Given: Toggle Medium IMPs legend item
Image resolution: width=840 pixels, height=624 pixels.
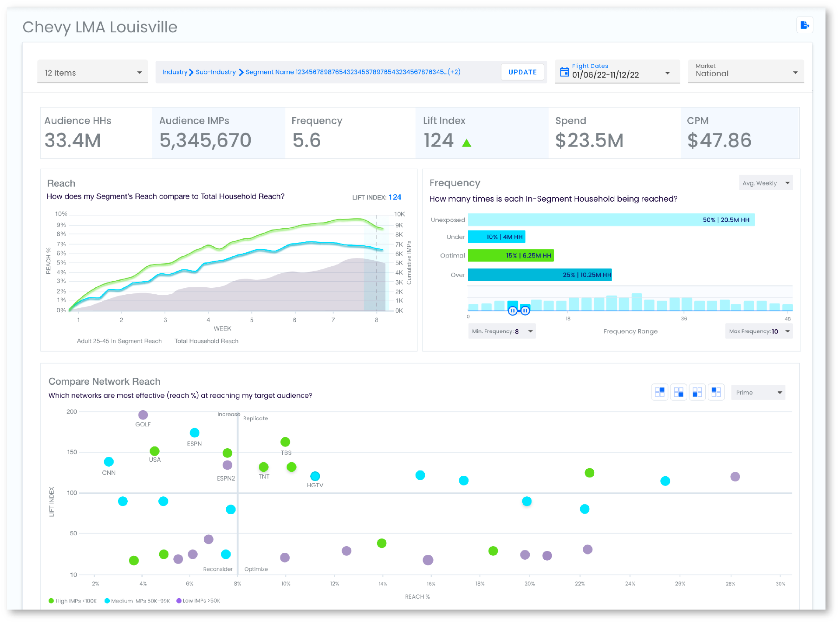Looking at the screenshot, I should [137, 601].
